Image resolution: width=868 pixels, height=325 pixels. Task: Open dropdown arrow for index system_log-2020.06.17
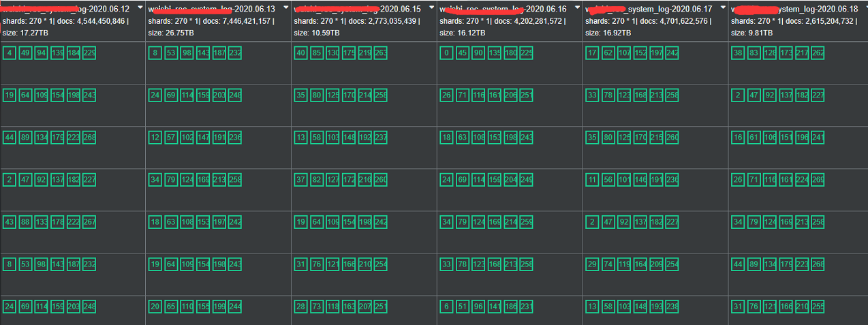click(x=724, y=7)
